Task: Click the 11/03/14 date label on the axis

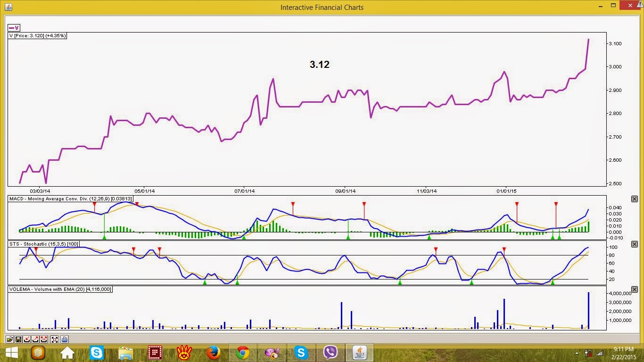Action: pyautogui.click(x=427, y=191)
